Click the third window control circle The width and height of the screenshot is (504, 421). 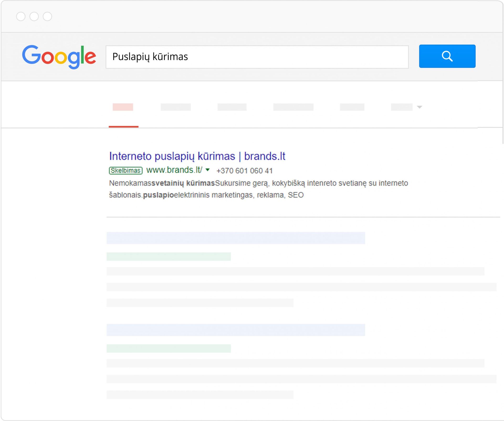point(48,17)
